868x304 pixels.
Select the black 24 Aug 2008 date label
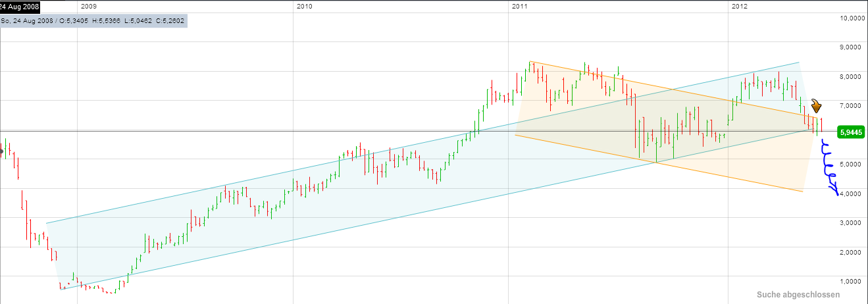pyautogui.click(x=20, y=7)
